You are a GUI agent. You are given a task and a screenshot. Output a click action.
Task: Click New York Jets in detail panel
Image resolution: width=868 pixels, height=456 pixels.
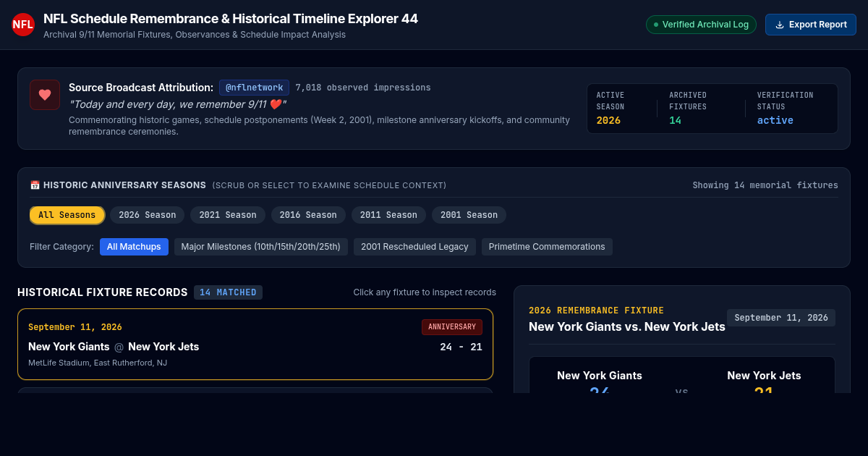click(x=764, y=376)
